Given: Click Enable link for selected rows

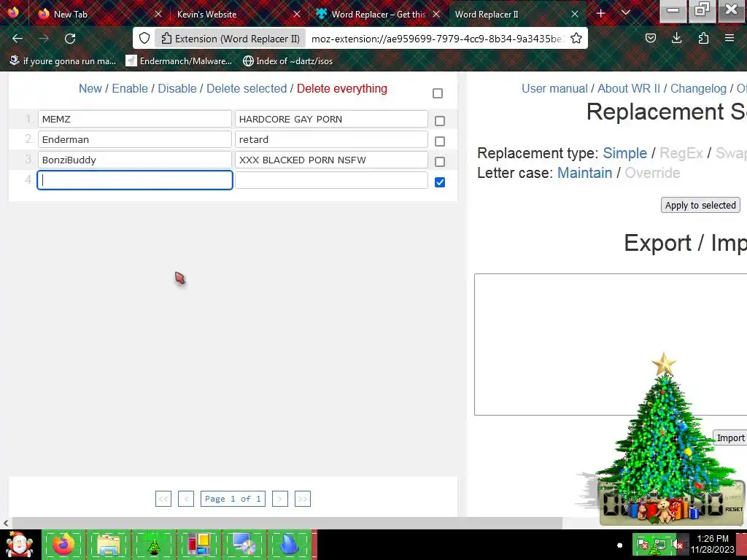Looking at the screenshot, I should point(130,88).
